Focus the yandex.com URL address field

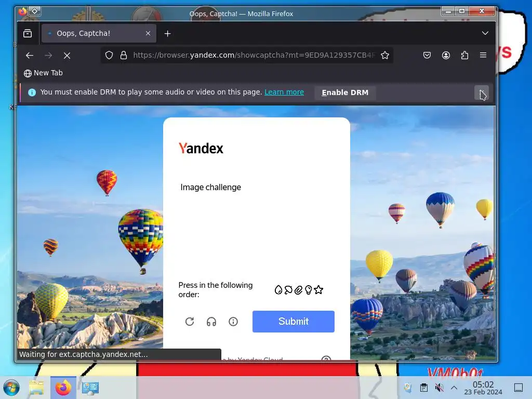point(254,55)
